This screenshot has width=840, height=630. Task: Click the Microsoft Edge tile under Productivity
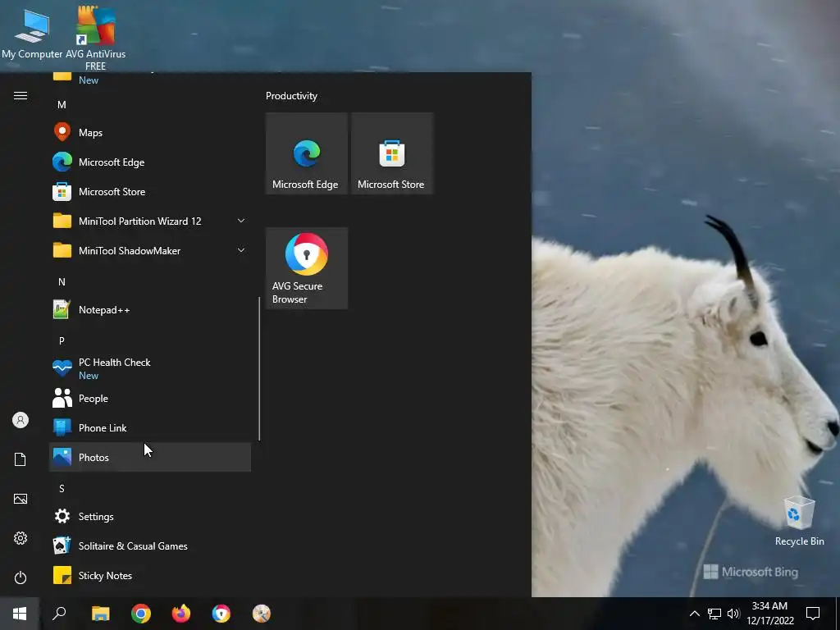click(307, 153)
